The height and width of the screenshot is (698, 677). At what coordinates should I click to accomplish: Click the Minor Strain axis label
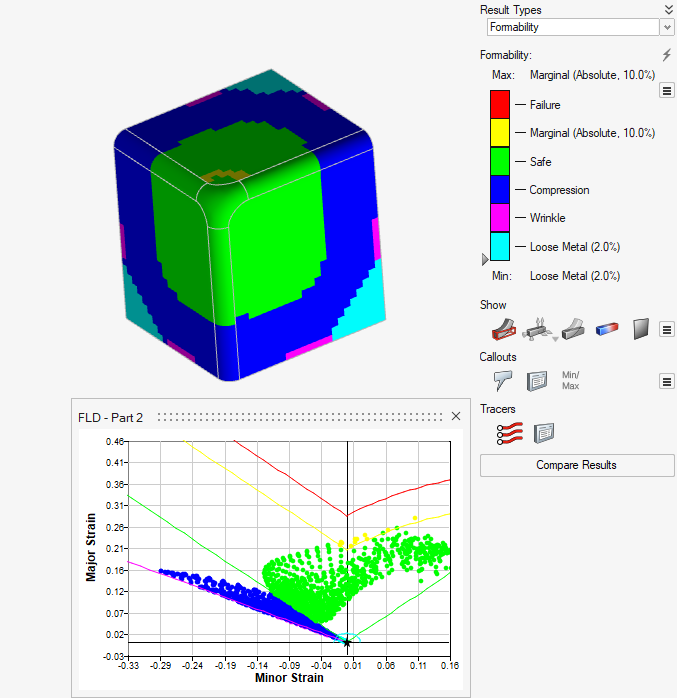(x=289, y=678)
